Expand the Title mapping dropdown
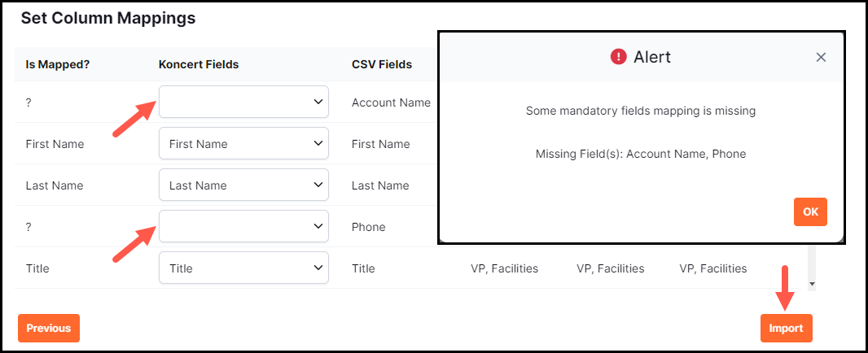This screenshot has width=868, height=353. 243,268
